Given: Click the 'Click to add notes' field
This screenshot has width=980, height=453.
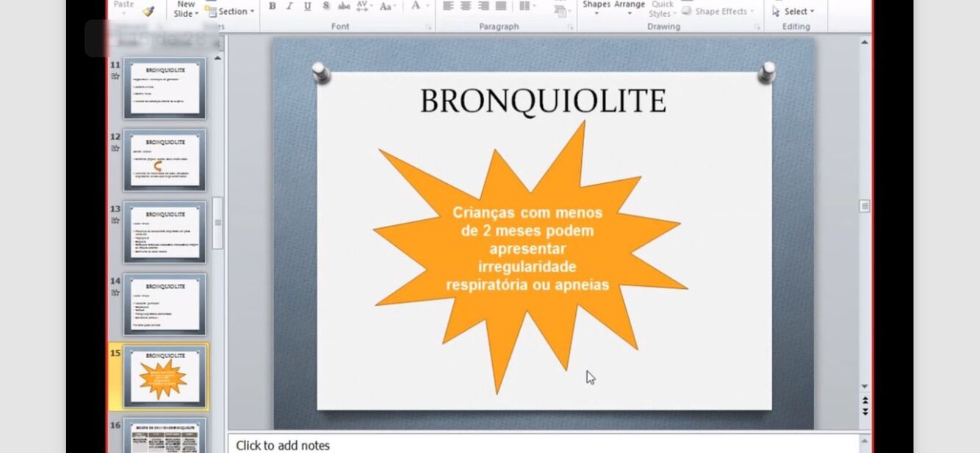Looking at the screenshot, I should point(544,444).
